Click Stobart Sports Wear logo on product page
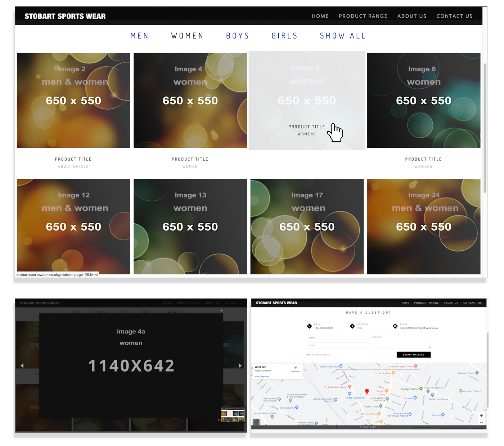 coord(65,16)
